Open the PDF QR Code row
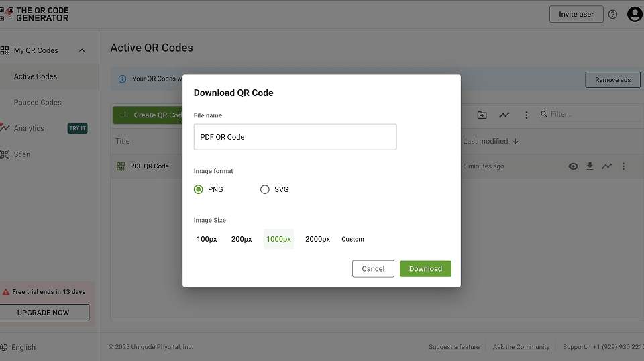This screenshot has height=361, width=644. point(150,166)
